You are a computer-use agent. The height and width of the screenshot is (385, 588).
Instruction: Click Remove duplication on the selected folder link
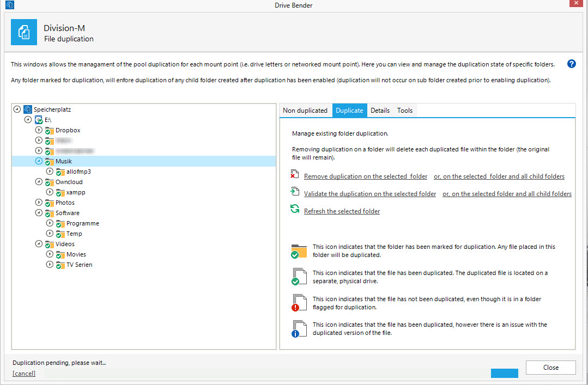click(366, 176)
